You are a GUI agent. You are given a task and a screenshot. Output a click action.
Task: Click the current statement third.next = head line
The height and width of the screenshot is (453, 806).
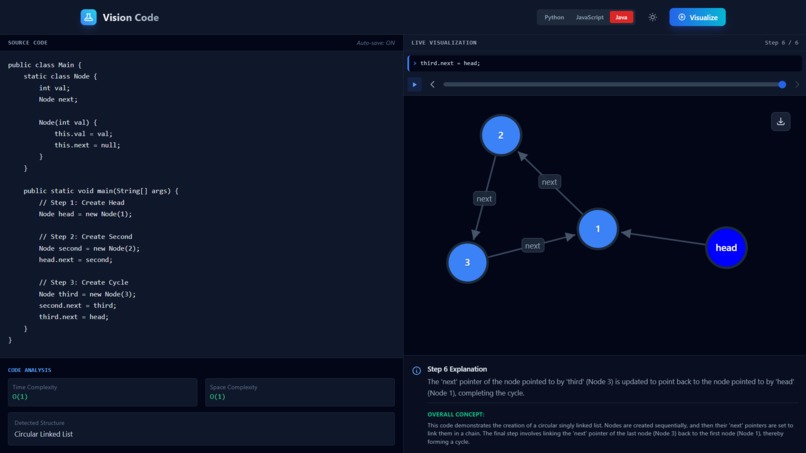tap(604, 63)
